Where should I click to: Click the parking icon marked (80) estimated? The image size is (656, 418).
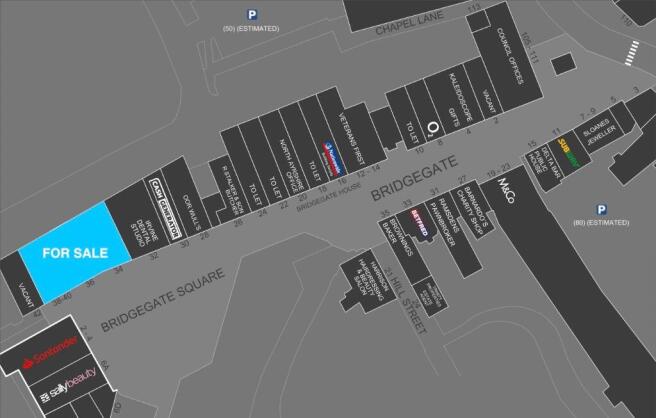[x=601, y=209]
